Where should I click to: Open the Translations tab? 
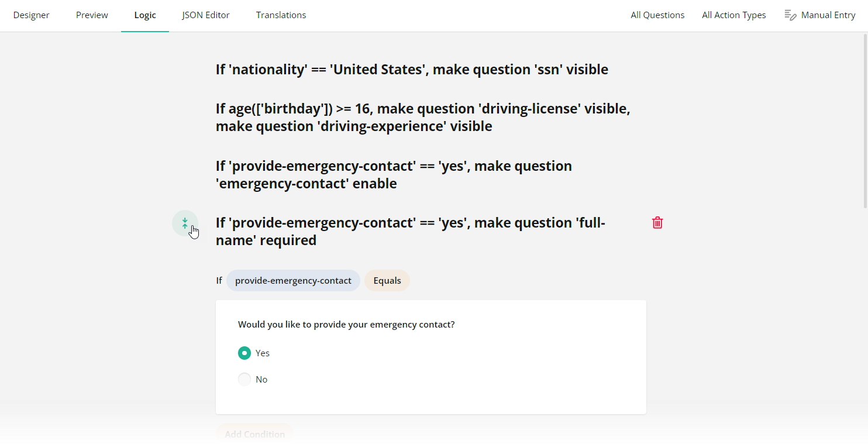[281, 15]
